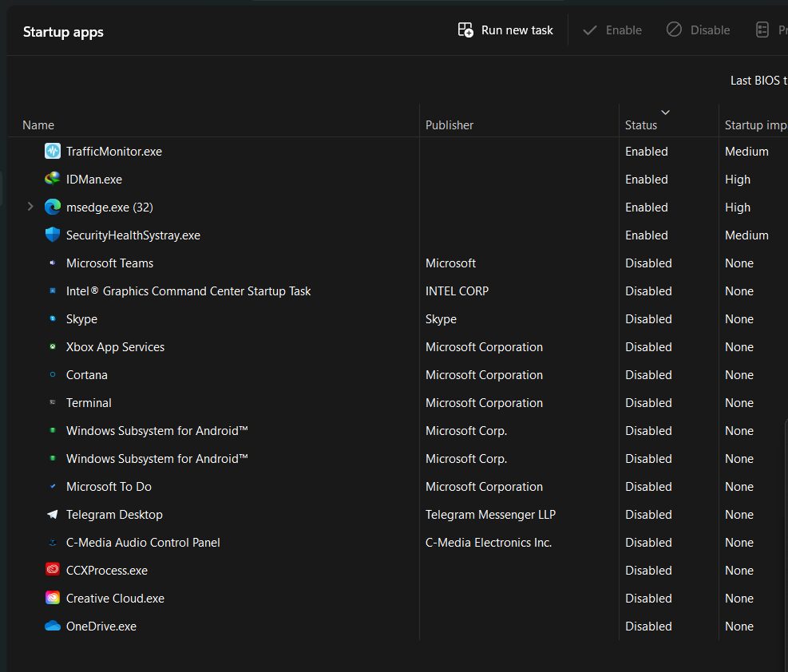Screen dimensions: 788x672
Task: Click the CCXProcess.exe icon
Action: (52, 570)
